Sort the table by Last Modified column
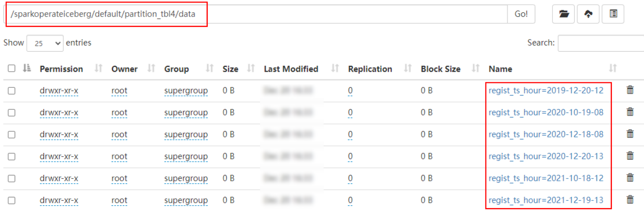This screenshot has width=644, height=213. click(x=291, y=69)
